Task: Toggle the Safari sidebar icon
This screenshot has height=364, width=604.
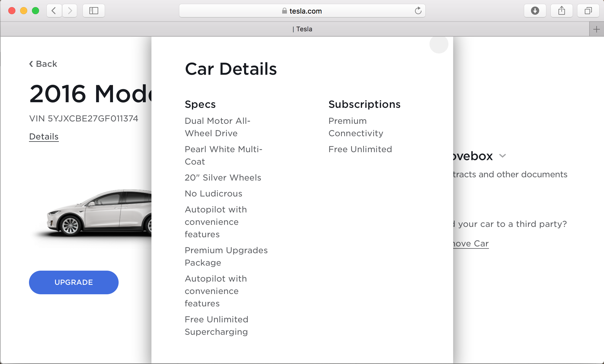Action: 94,11
